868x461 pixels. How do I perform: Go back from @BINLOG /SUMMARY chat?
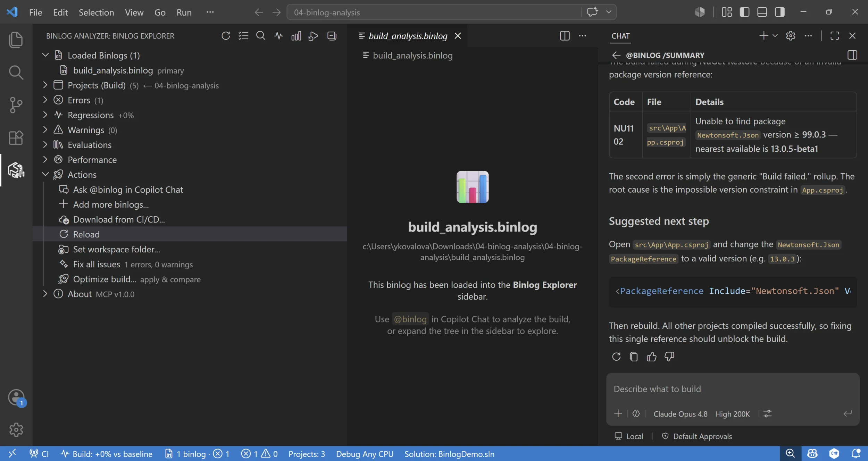616,55
